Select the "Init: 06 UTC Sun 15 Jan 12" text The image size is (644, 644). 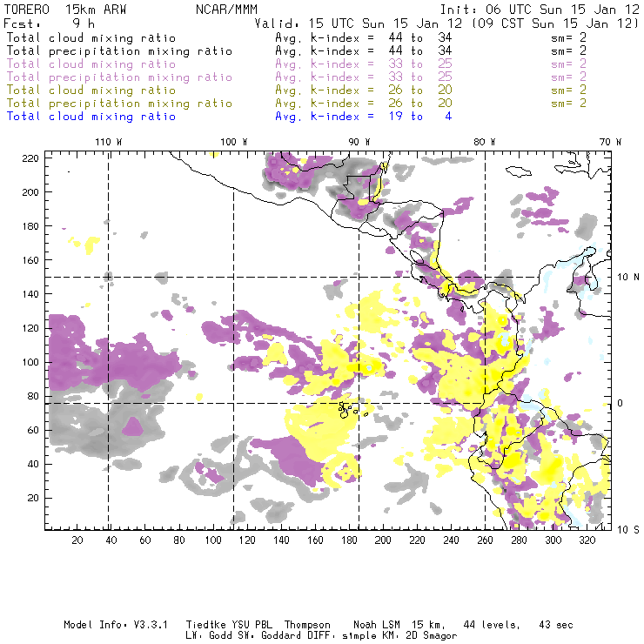pos(540,10)
